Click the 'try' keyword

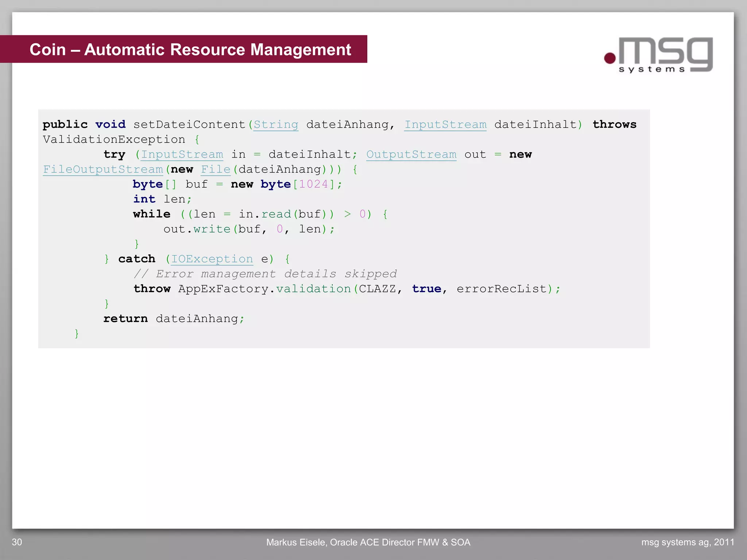click(115, 155)
